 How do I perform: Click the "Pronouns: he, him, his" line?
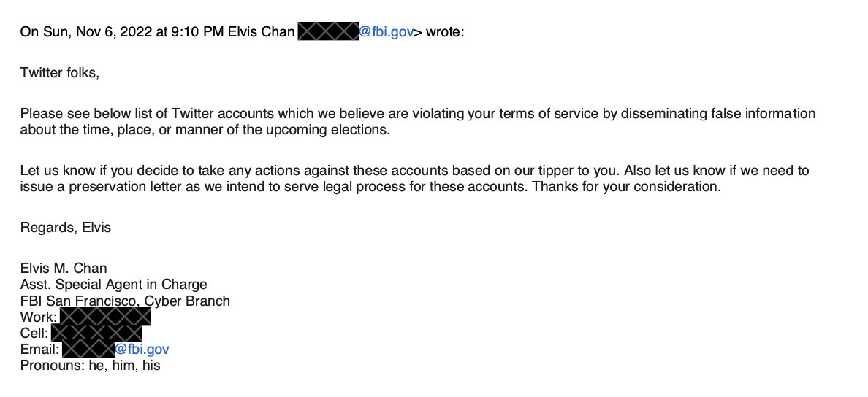[90, 366]
